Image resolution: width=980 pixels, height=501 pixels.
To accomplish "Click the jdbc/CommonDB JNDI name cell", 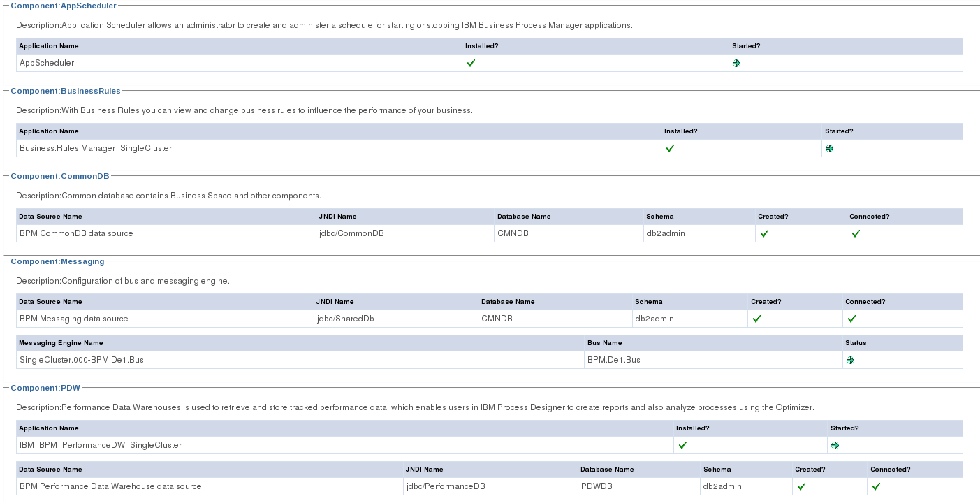I will 405,233.
